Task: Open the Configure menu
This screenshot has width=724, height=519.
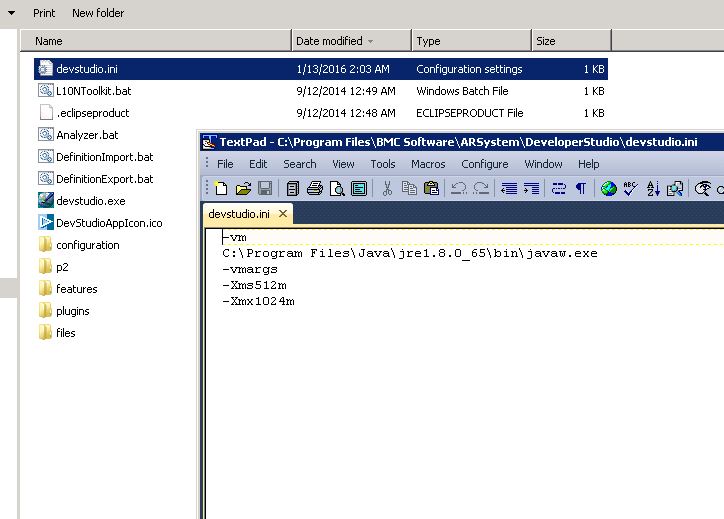Action: [x=484, y=164]
